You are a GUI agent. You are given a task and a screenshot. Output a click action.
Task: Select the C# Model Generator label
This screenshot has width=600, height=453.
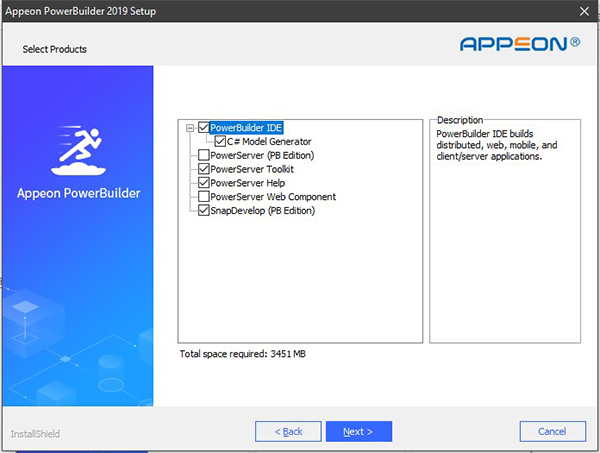[269, 142]
